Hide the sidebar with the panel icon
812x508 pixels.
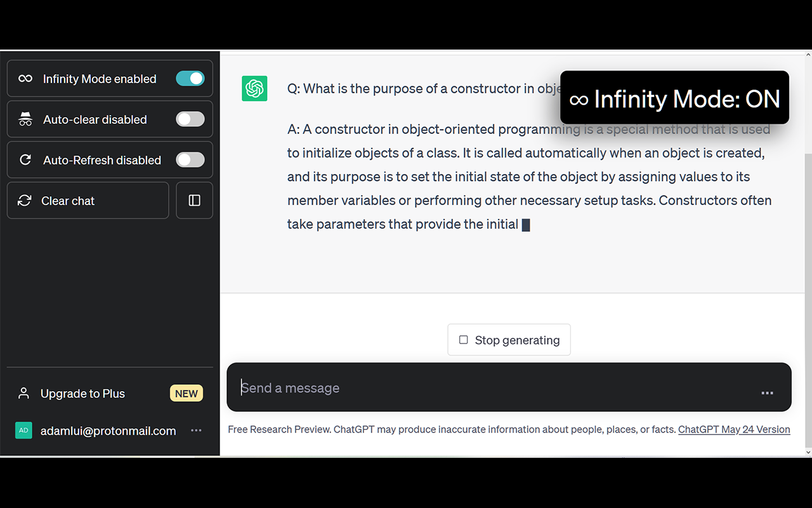pyautogui.click(x=194, y=201)
